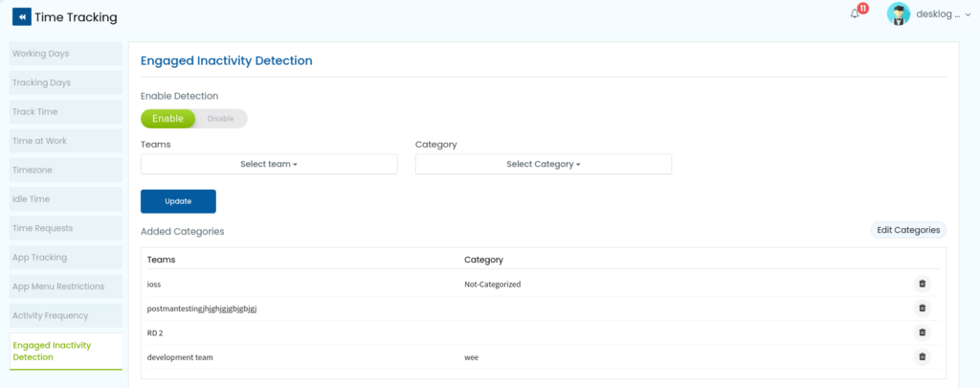980x388 pixels.
Task: Click the Edit Categories button
Action: click(908, 230)
